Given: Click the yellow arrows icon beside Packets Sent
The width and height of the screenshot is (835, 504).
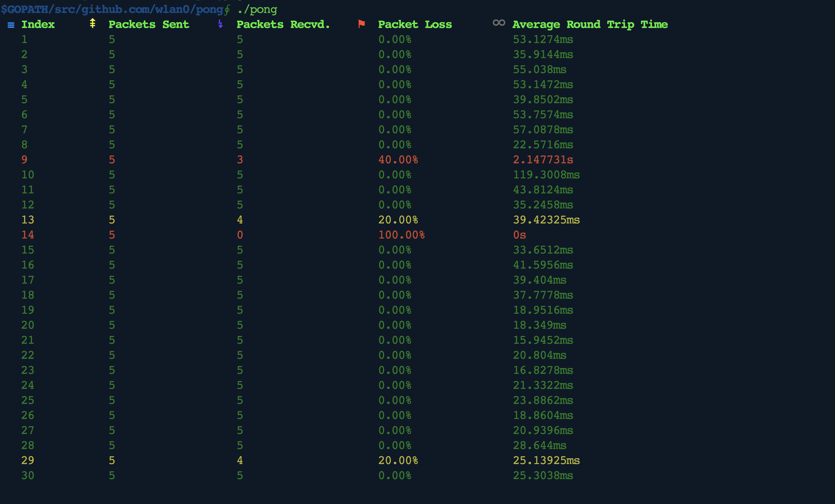Looking at the screenshot, I should tap(92, 23).
